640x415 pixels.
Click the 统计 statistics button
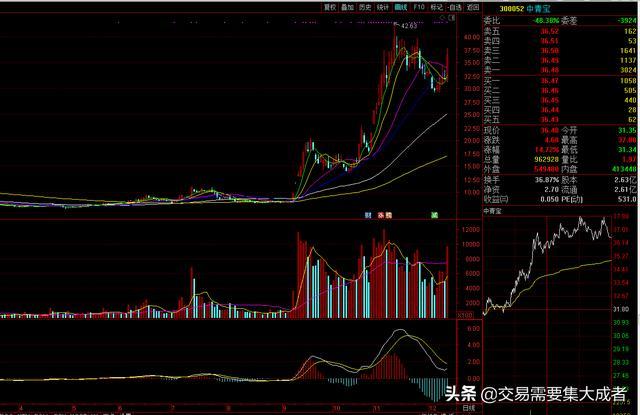coord(384,6)
